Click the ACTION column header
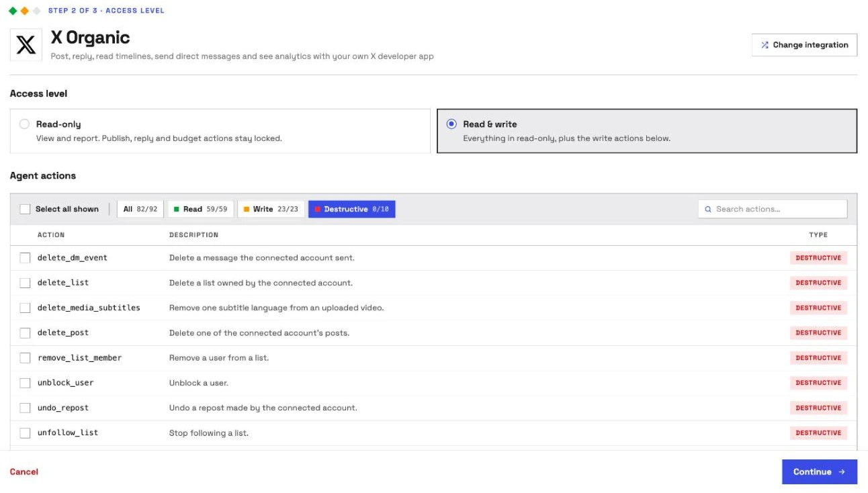Image resolution: width=868 pixels, height=493 pixels. (x=51, y=235)
